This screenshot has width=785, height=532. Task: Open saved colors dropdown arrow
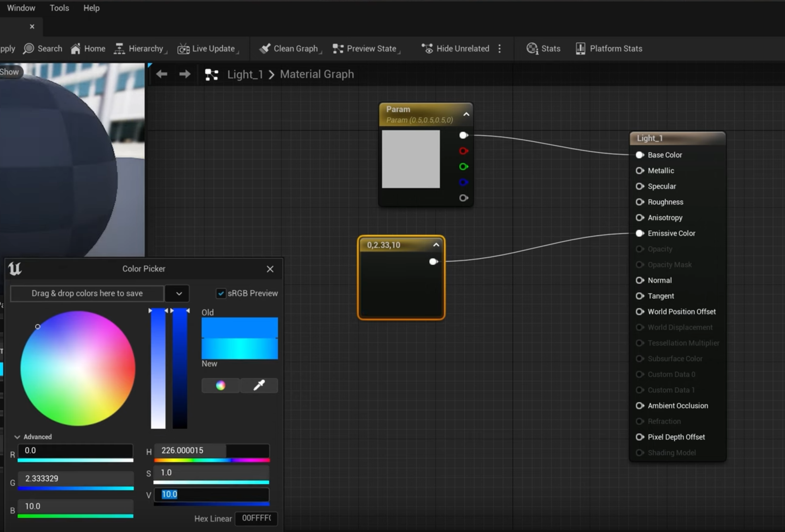(179, 293)
